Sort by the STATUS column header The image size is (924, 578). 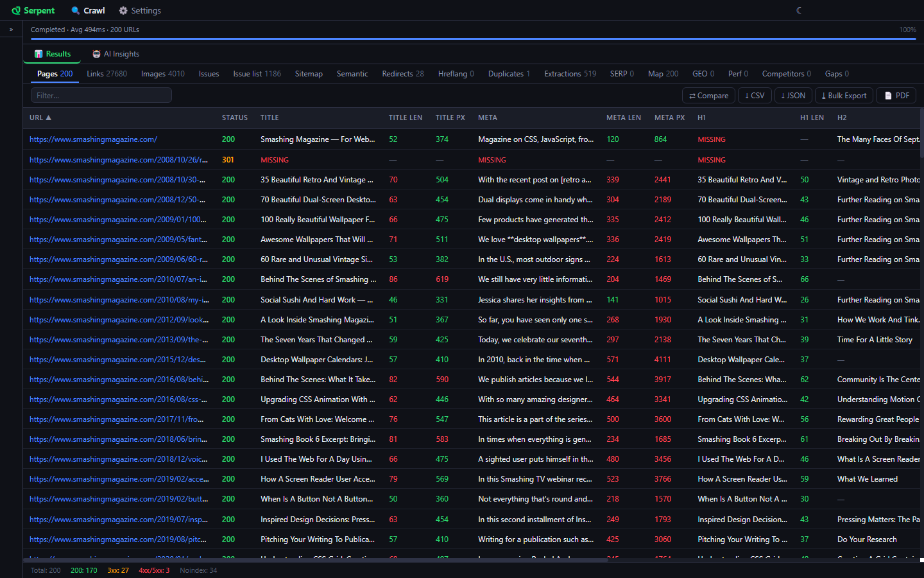pyautogui.click(x=235, y=118)
